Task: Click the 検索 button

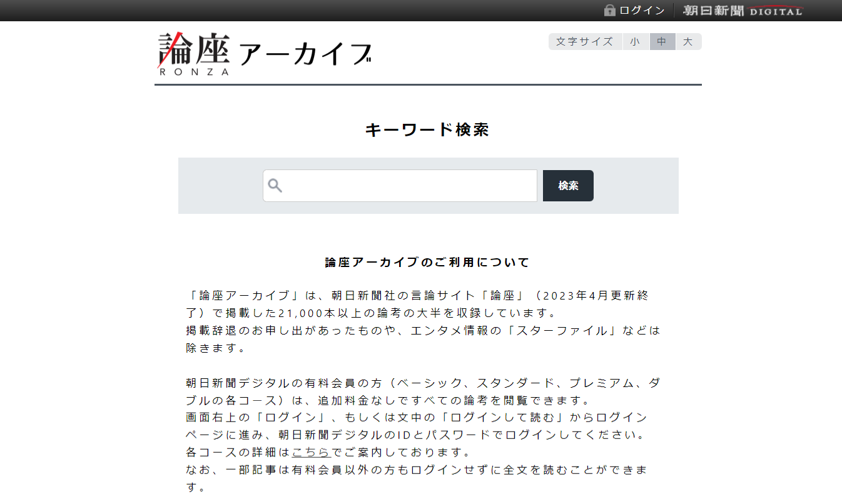Action: coord(568,186)
